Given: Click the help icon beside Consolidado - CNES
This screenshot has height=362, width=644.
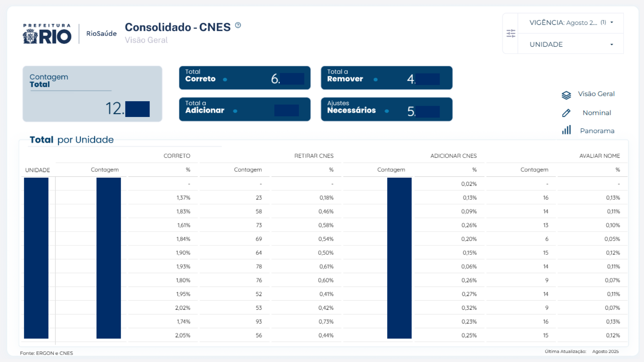Looking at the screenshot, I should 238,25.
